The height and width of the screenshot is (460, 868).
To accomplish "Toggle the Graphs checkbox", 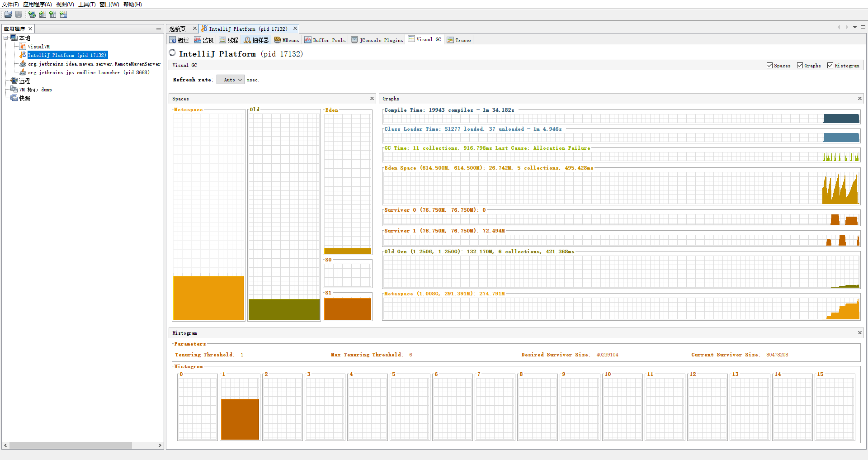I will pyautogui.click(x=800, y=66).
